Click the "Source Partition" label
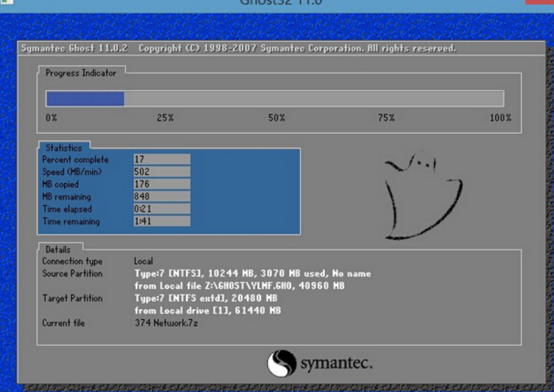Screen dimensions: 554x392 coord(72,274)
